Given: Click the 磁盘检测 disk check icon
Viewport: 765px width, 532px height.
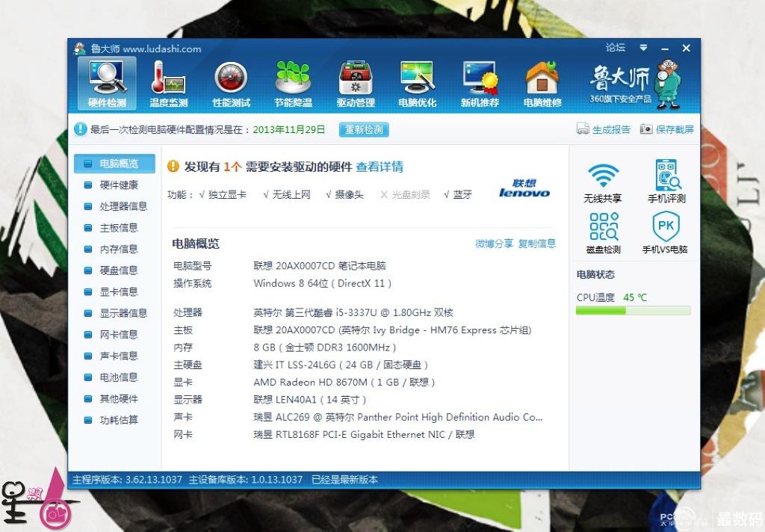Looking at the screenshot, I should [604, 226].
